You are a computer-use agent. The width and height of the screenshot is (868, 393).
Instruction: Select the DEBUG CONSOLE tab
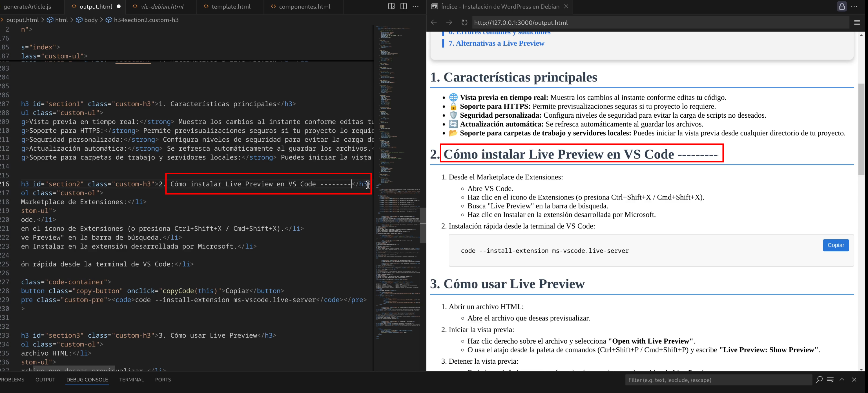click(x=87, y=379)
